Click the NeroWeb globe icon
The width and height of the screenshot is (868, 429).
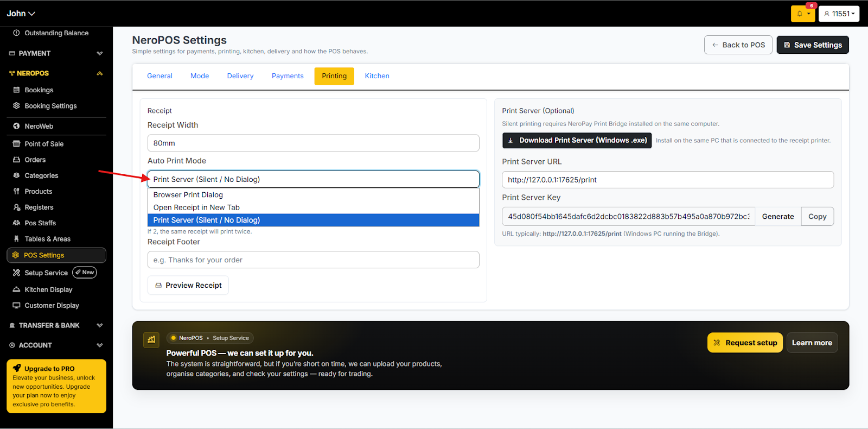point(16,126)
